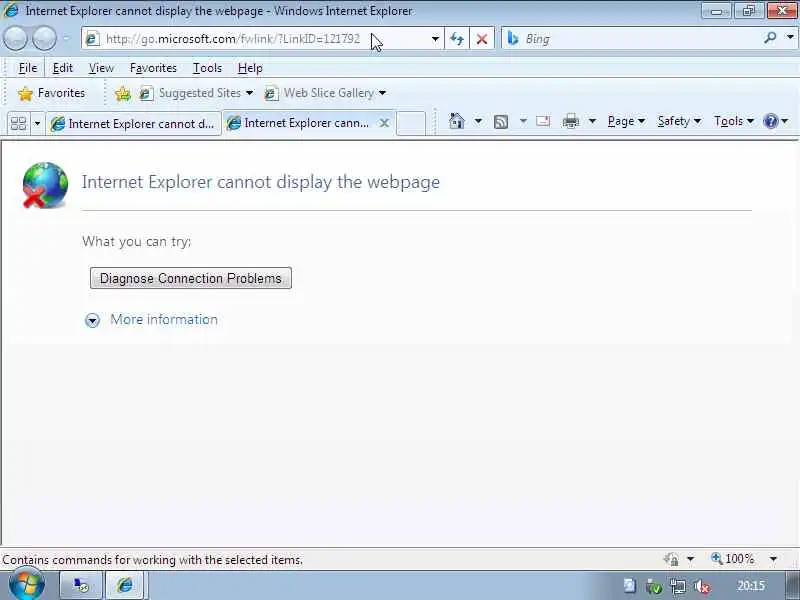Viewport: 800px width, 600px height.
Task: Expand the Suggested Sites dropdown
Action: [x=249, y=93]
